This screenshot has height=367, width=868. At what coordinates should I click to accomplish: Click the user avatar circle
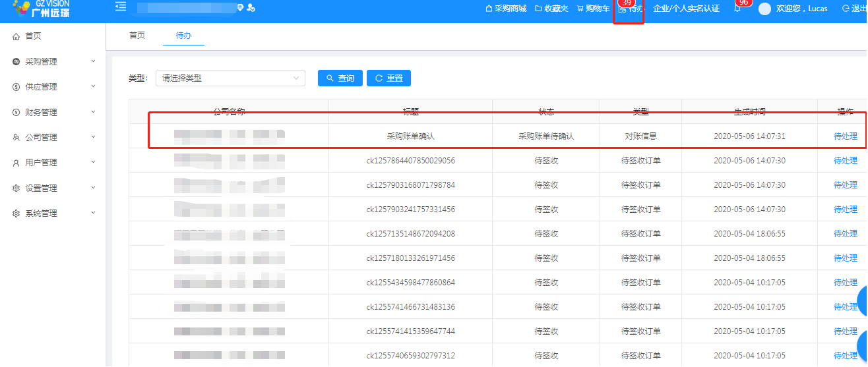click(x=764, y=9)
